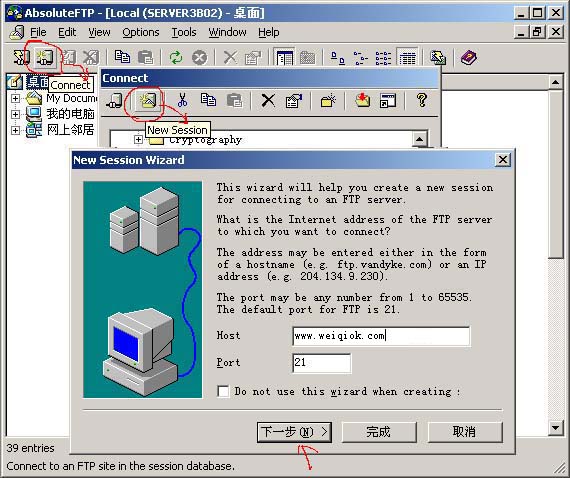The image size is (570, 478).
Task: Click the 下一步 (N) next button
Action: 294,432
